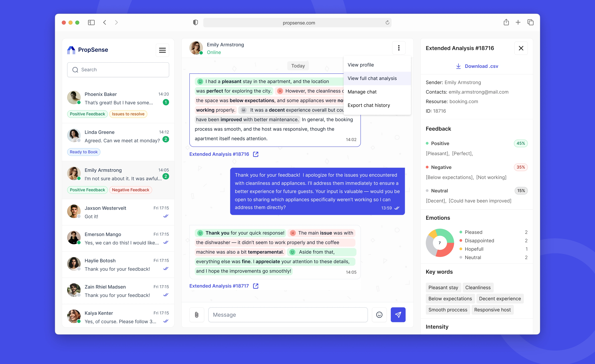
Task: Click the sad emoji before 'The main issue'
Action: [293, 233]
